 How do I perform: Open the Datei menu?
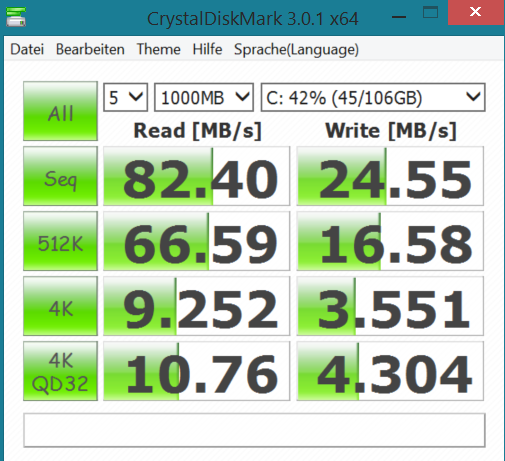pos(27,49)
